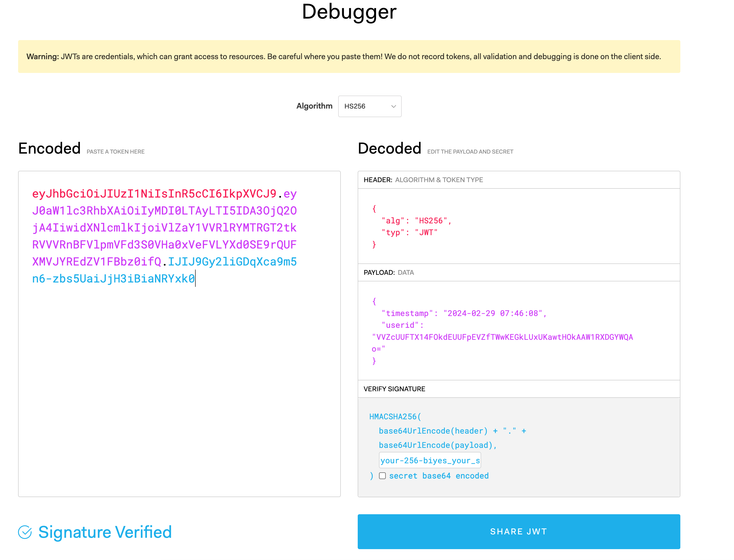Toggle the secret base64 encoded checkbox

point(382,476)
